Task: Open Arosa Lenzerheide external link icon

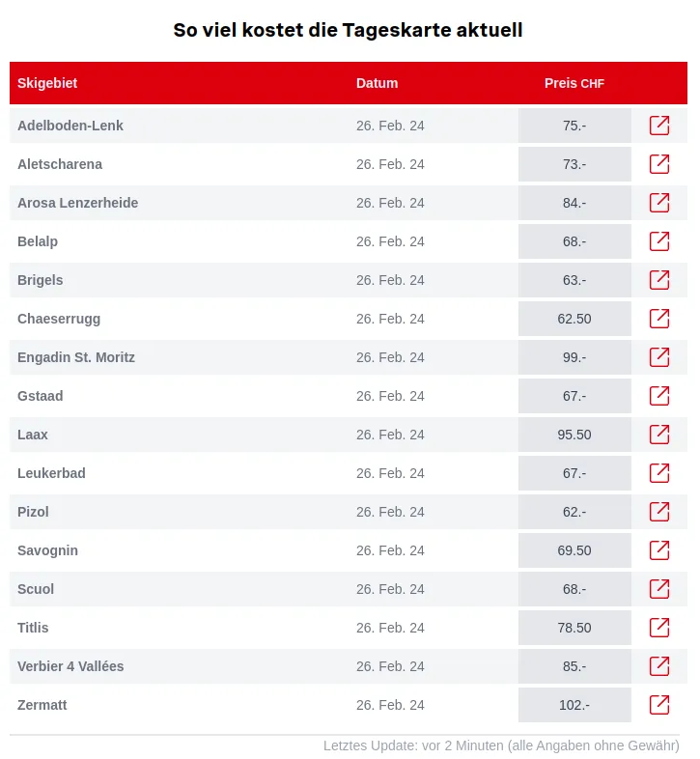Action: coord(659,203)
